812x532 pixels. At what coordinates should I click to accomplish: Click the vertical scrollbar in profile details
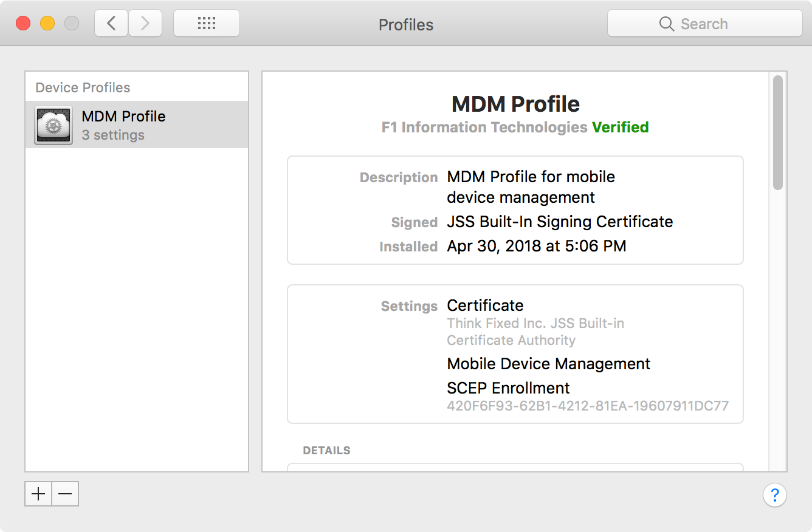point(777,132)
